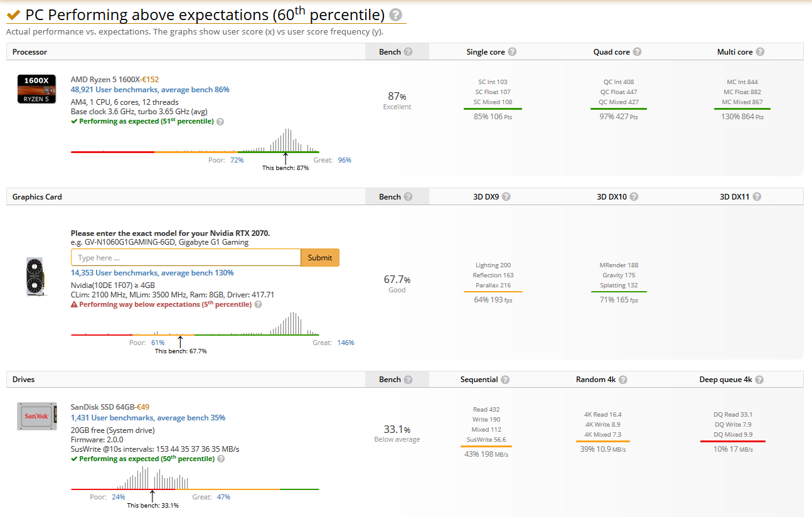The height and width of the screenshot is (517, 812).
Task: Click help icon next to Multi core
Action: [x=760, y=52]
